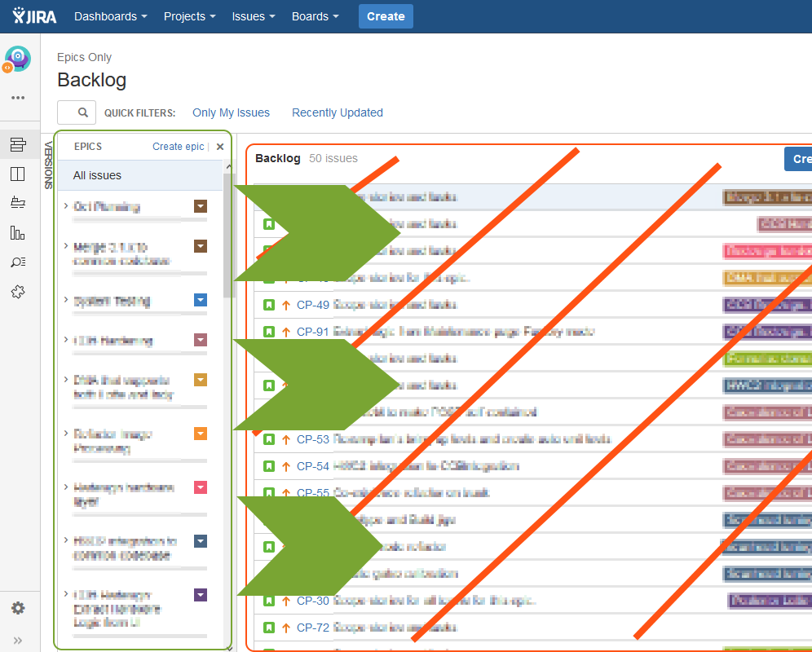Open issue CP-91 link

pos(313,332)
